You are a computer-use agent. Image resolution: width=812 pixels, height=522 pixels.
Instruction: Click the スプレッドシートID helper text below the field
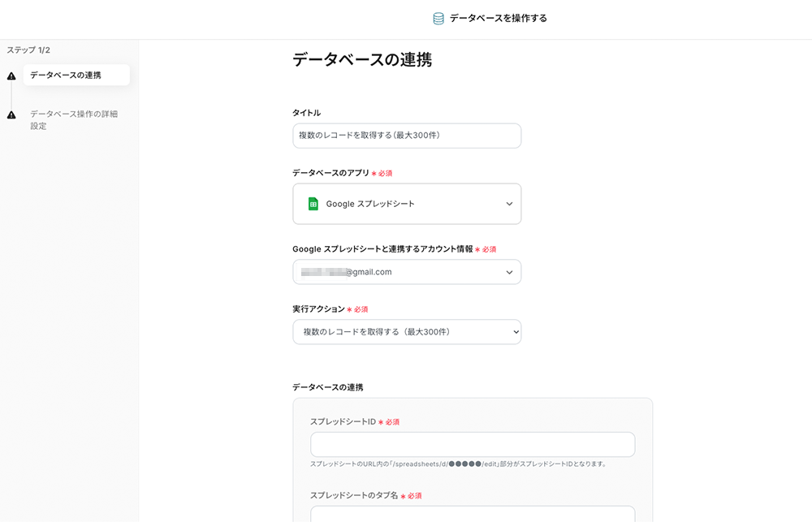[x=458, y=464]
